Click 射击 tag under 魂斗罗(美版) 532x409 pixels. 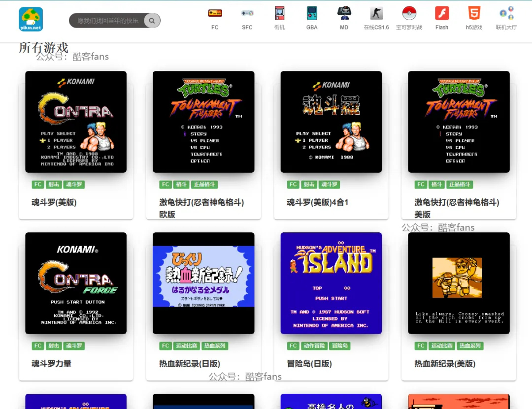tap(54, 185)
